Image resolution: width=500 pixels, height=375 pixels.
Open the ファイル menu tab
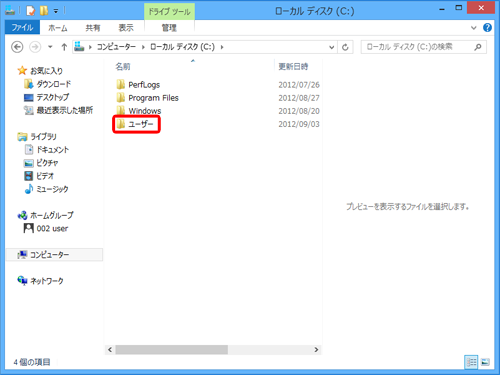coord(22,27)
